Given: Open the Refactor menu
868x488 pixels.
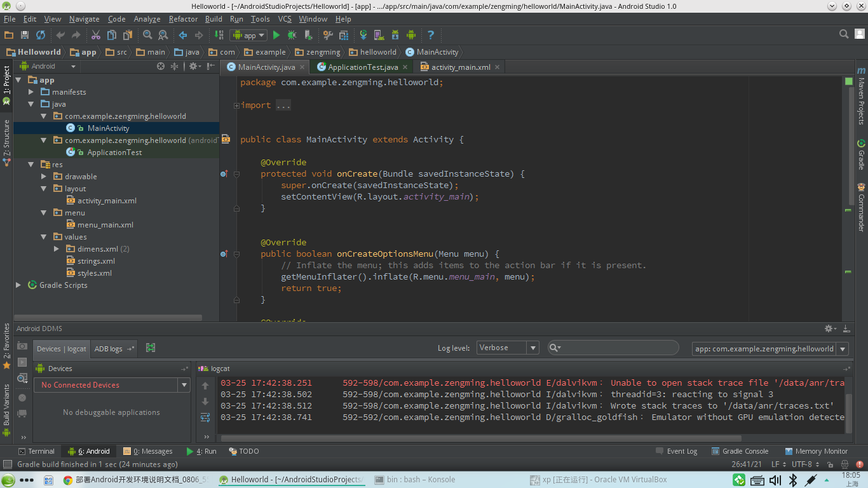Looking at the screenshot, I should (183, 19).
